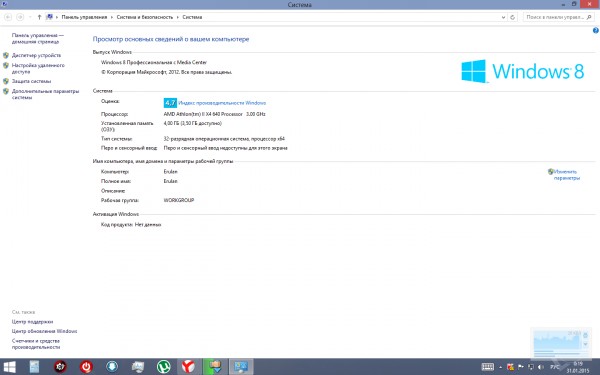The height and width of the screenshot is (375, 600).
Task: Open the touch keyboard tray icon
Action: tap(488, 367)
